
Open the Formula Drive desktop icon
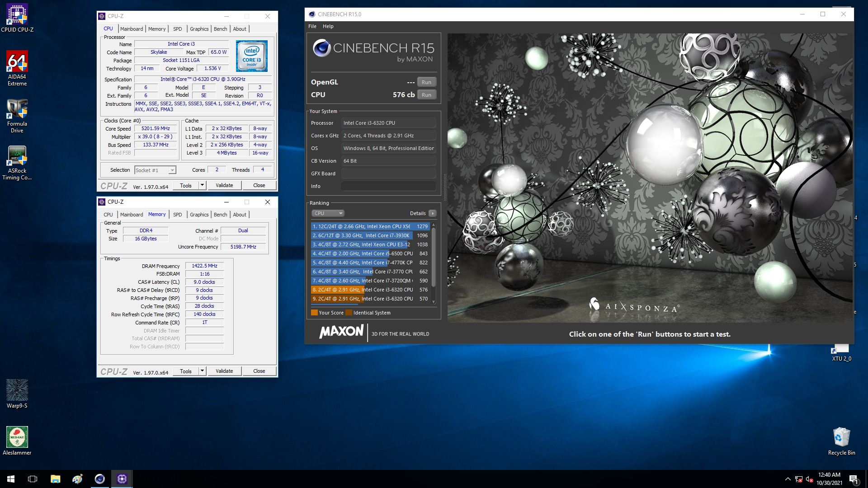pos(17,116)
